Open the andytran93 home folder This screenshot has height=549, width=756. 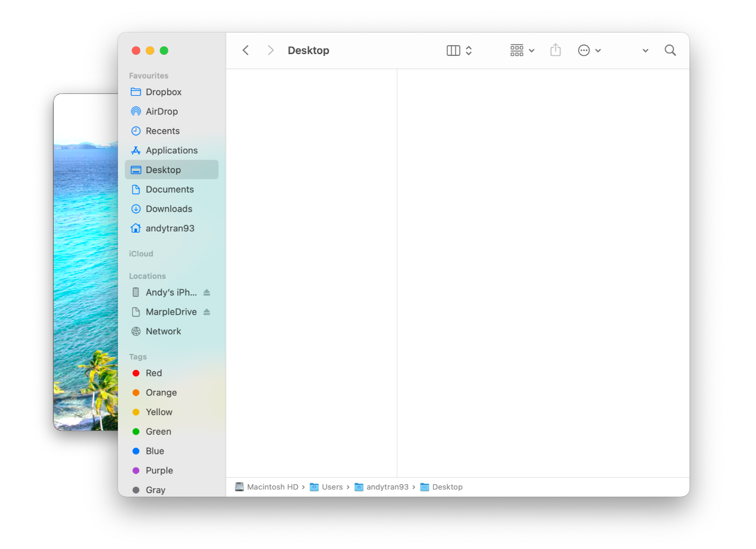pyautogui.click(x=169, y=228)
